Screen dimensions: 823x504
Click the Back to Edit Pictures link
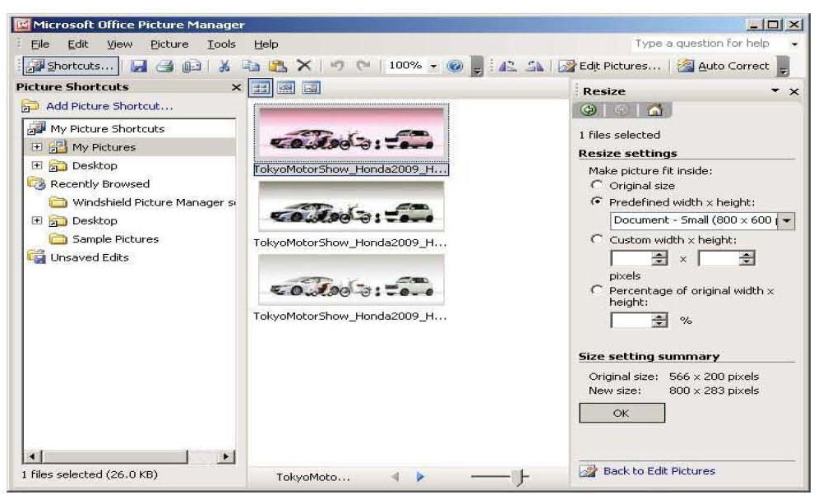pyautogui.click(x=659, y=471)
